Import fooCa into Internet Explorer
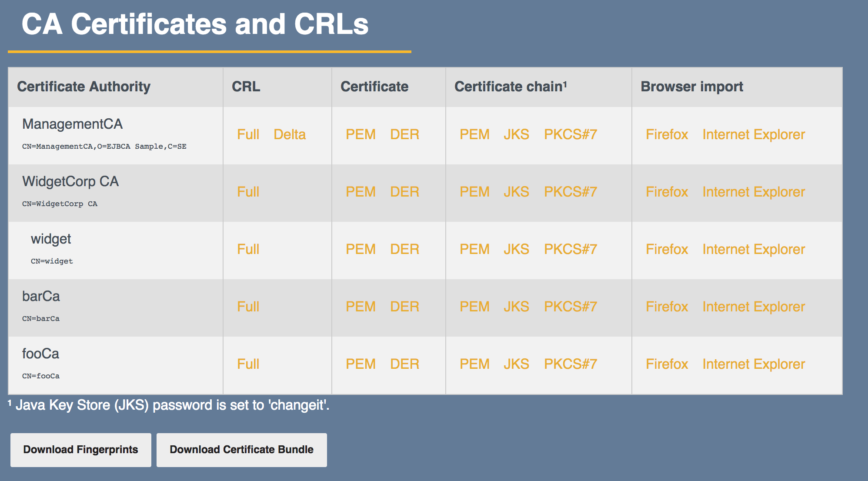The width and height of the screenshot is (868, 481). pos(754,364)
